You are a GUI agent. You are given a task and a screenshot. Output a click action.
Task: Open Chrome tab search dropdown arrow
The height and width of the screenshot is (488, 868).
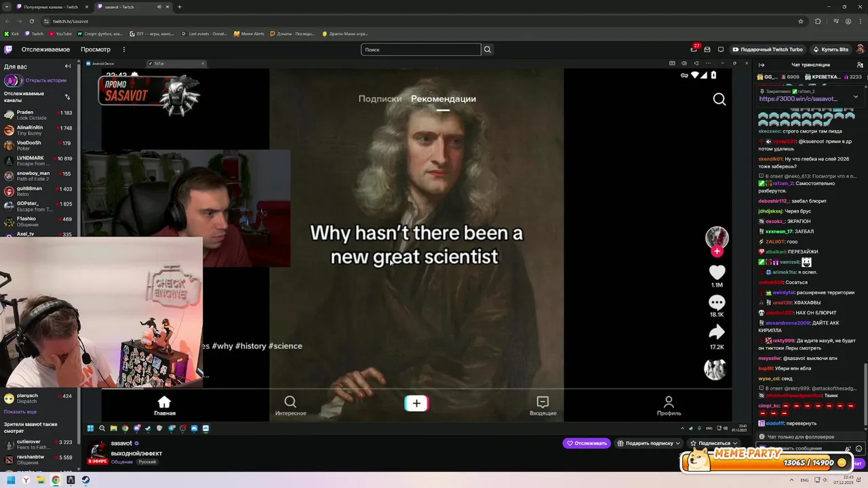[6, 7]
